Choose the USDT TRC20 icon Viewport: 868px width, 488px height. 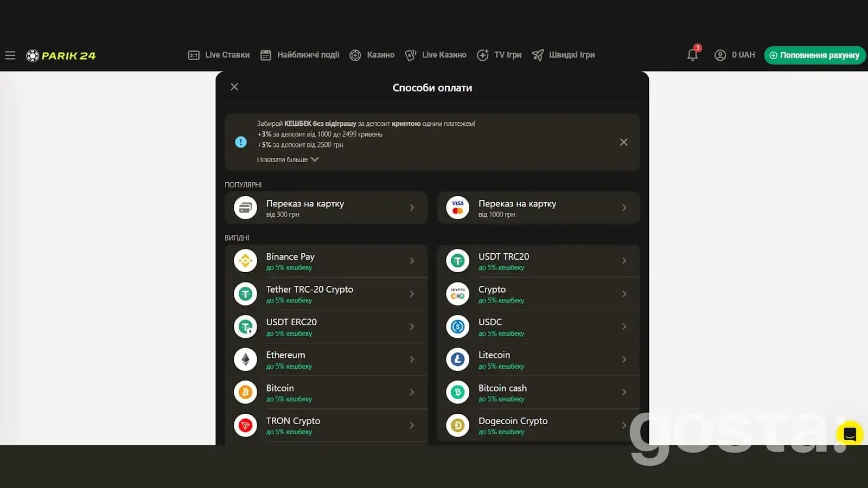pyautogui.click(x=457, y=261)
